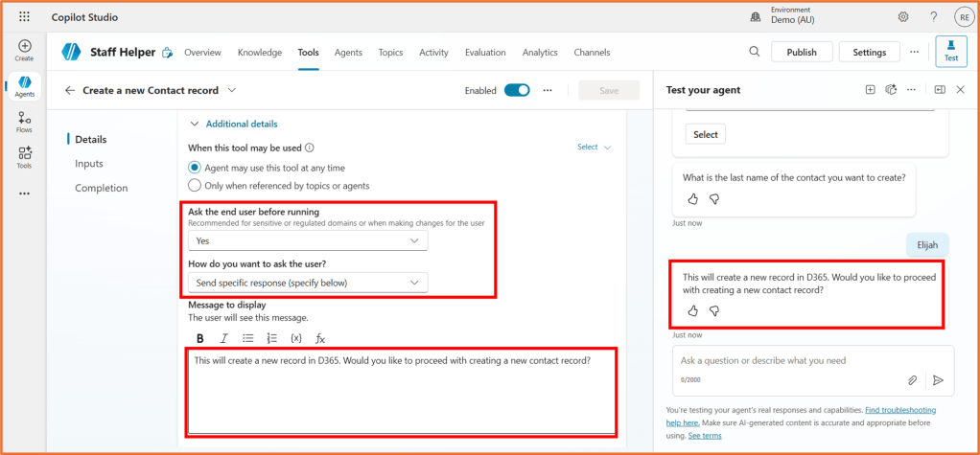
Task: Click the help question mark icon
Action: [x=934, y=17]
